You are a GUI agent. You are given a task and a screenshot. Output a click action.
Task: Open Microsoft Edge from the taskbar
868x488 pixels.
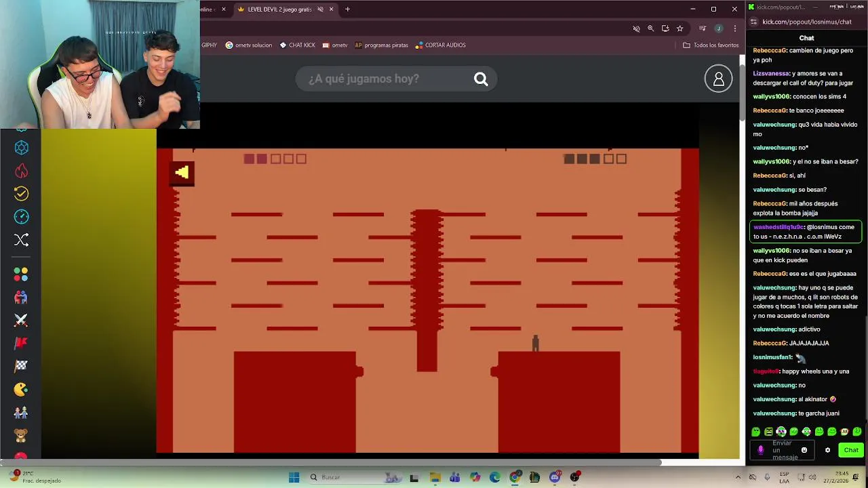pyautogui.click(x=495, y=477)
